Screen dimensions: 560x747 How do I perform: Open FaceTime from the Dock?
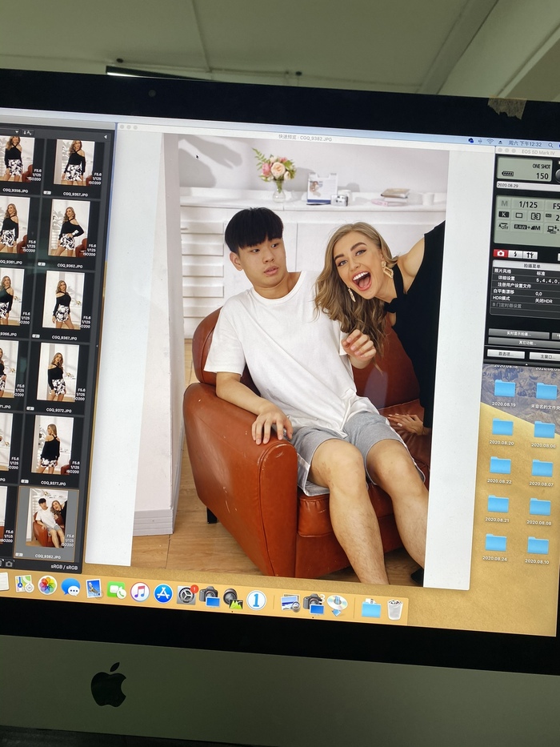tap(116, 590)
